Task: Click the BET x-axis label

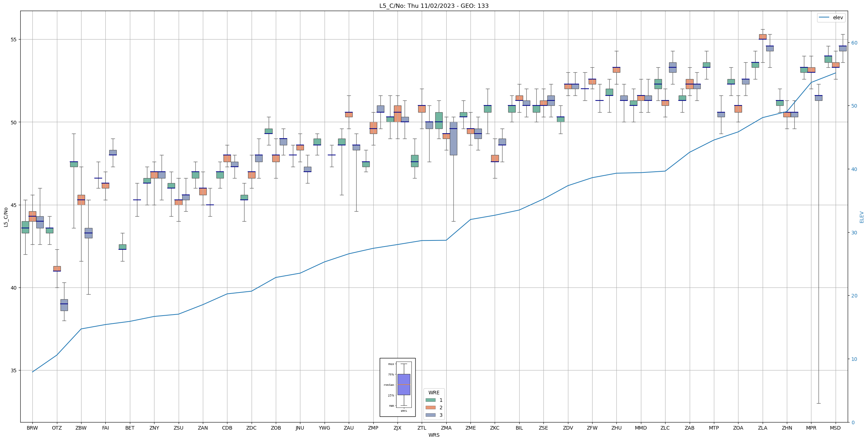Action: (130, 428)
